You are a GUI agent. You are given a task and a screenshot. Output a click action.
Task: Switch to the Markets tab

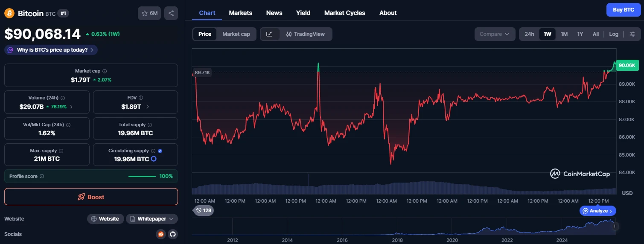(x=240, y=13)
